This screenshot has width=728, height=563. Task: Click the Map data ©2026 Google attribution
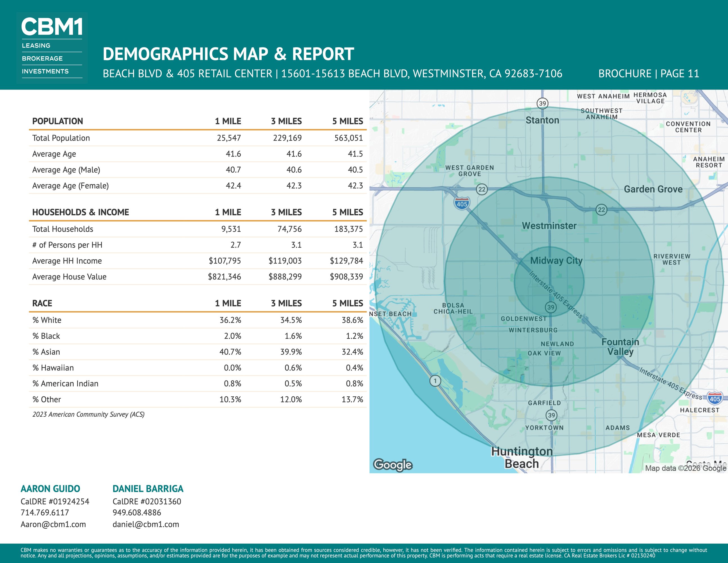(686, 468)
